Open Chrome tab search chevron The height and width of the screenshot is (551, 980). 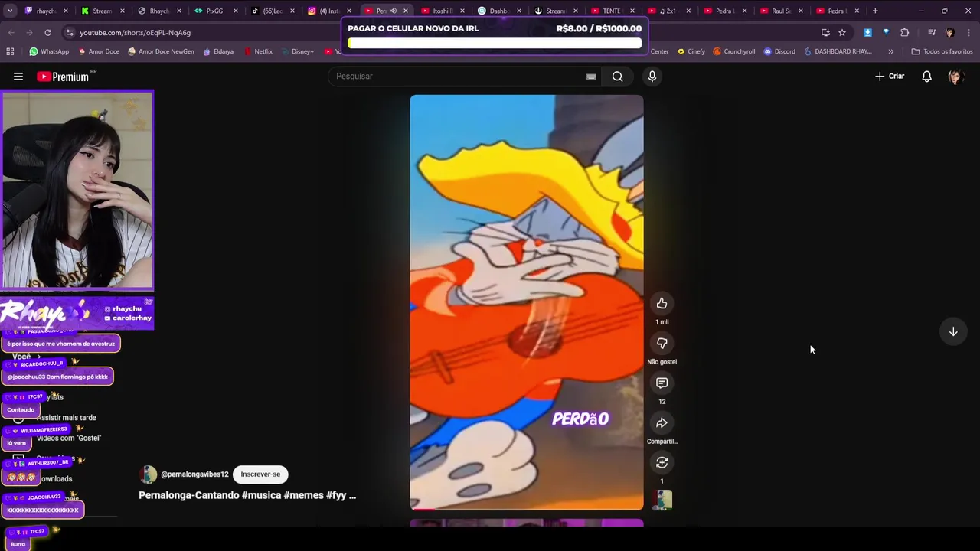pos(9,11)
